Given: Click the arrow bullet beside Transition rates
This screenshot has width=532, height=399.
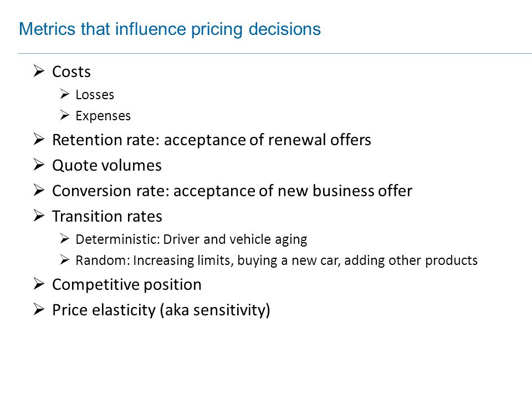Looking at the screenshot, I should [39, 216].
